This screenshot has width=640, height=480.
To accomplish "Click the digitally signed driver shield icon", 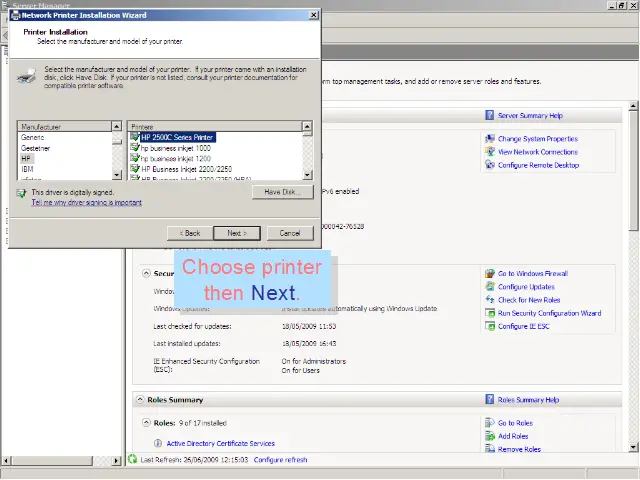I will click(22, 193).
